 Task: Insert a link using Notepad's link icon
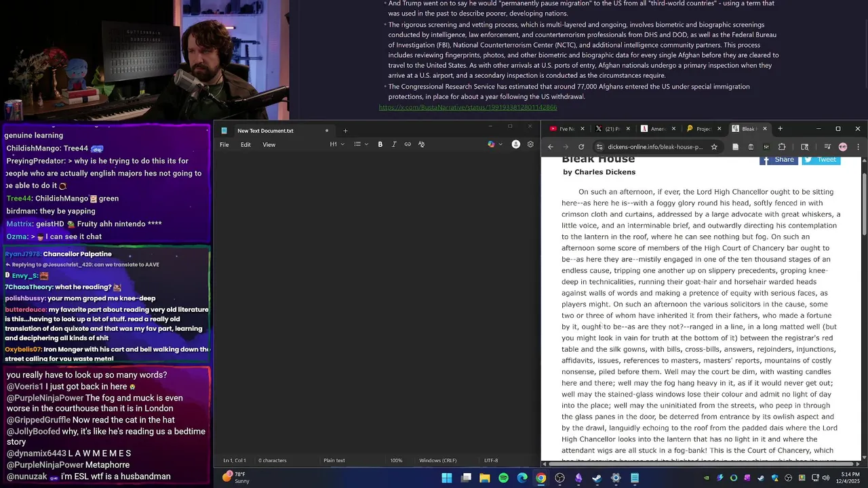coord(408,144)
